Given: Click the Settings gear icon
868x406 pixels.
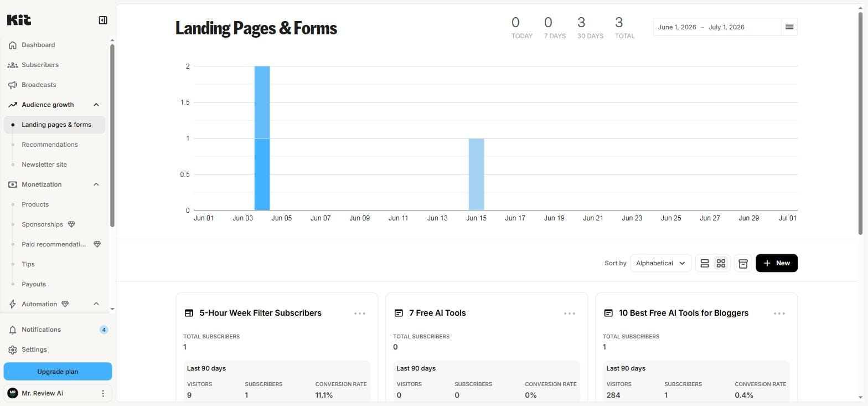Looking at the screenshot, I should [x=13, y=350].
